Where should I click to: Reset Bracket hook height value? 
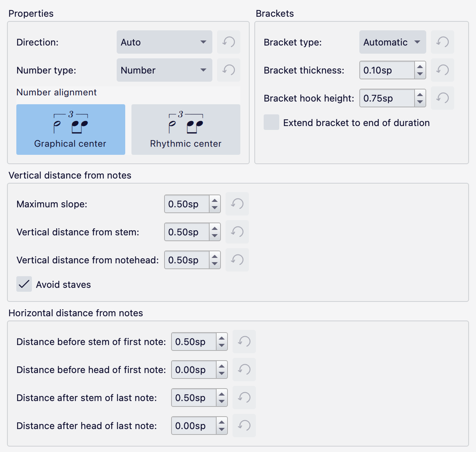click(x=443, y=98)
